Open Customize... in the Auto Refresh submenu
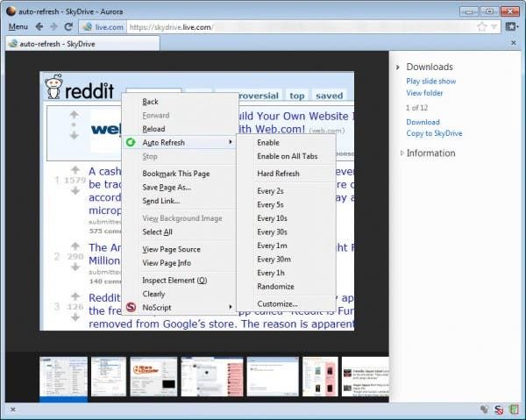 click(x=277, y=303)
